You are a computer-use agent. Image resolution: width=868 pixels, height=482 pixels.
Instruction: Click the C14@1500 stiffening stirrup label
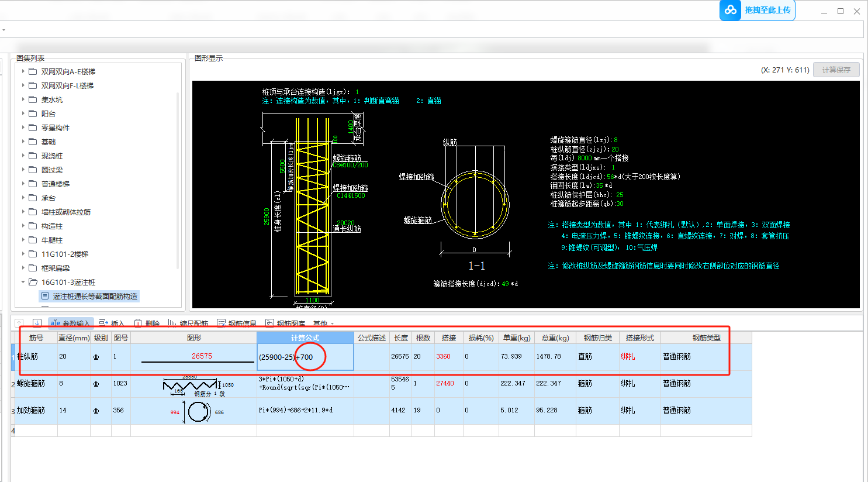pyautogui.click(x=351, y=195)
